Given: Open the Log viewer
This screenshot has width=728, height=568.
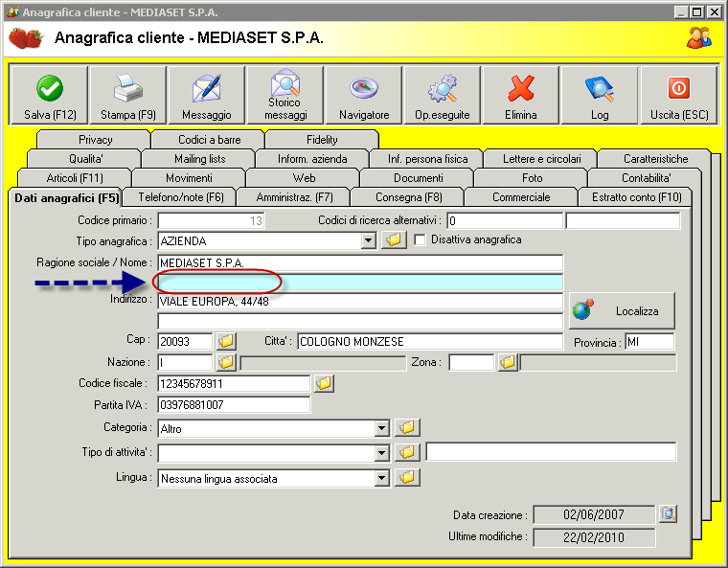Looking at the screenshot, I should [x=600, y=96].
